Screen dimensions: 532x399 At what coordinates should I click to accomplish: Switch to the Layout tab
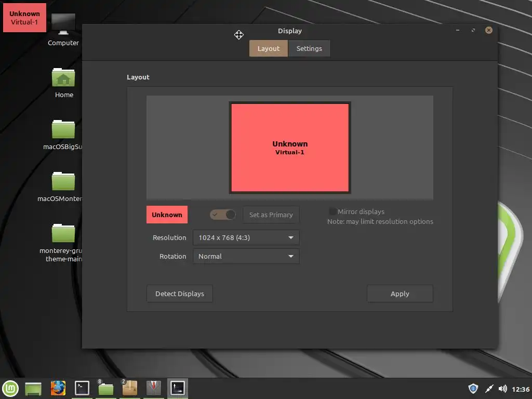[269, 48]
